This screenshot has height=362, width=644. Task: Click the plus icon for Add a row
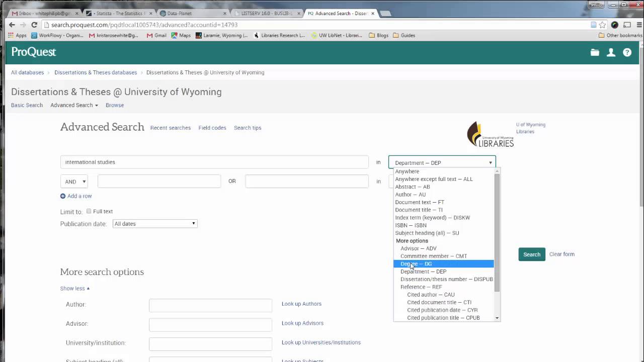63,196
